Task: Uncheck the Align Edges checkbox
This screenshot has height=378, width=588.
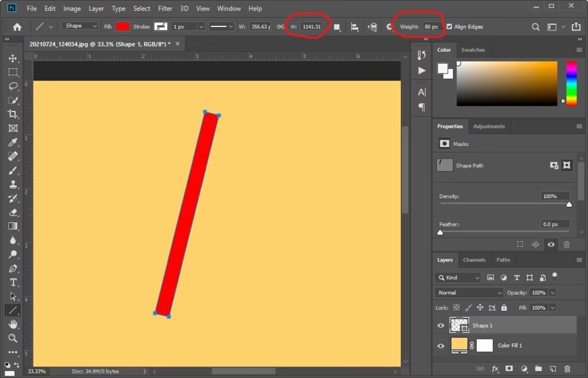Action: click(449, 27)
